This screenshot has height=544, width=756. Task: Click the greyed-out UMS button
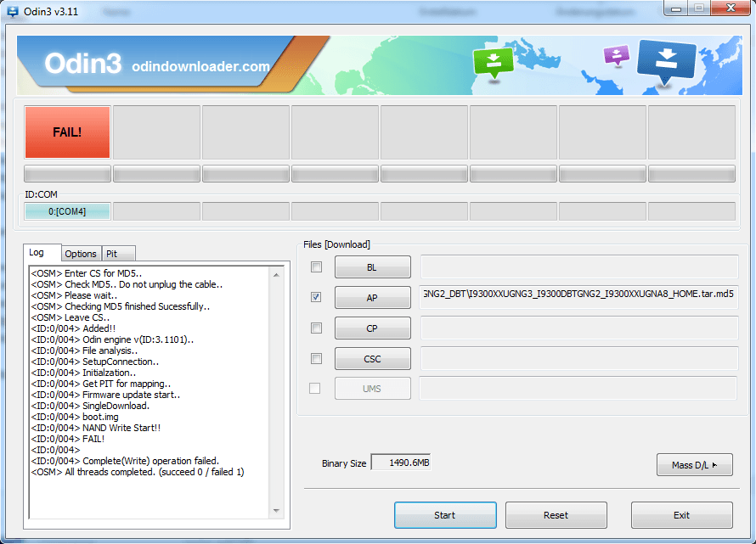pos(373,389)
